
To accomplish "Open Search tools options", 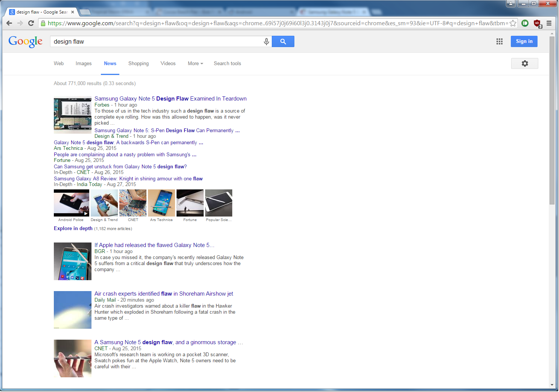I will click(x=227, y=64).
